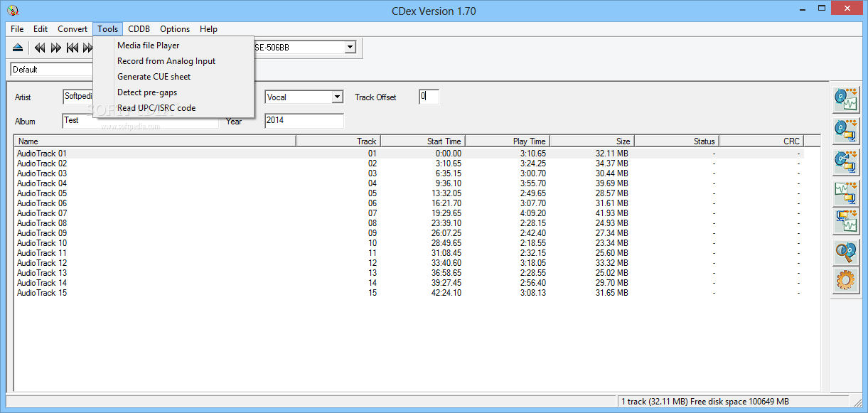The width and height of the screenshot is (868, 413).
Task: Extract partial CD track icon
Action: [x=845, y=161]
